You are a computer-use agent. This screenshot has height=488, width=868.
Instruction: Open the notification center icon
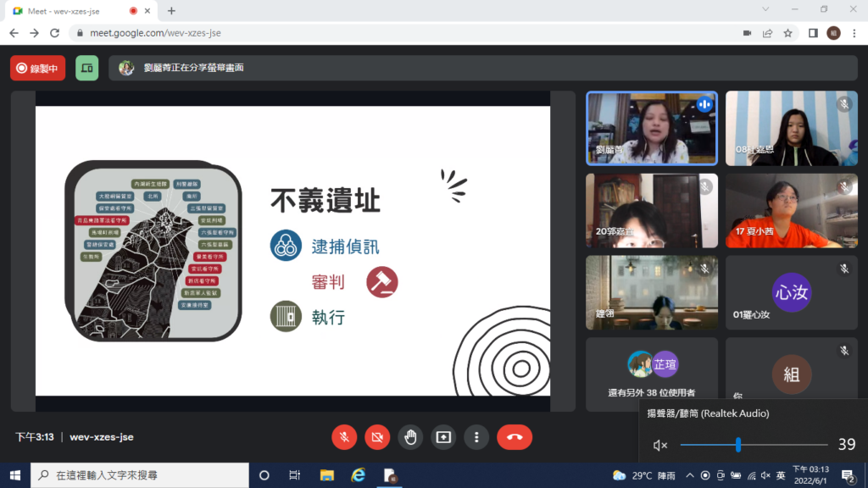(848, 475)
